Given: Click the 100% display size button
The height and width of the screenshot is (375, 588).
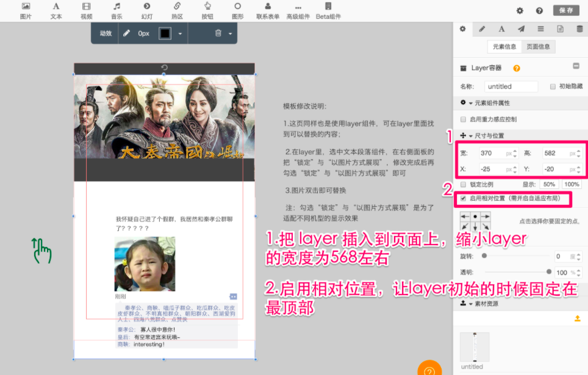Looking at the screenshot, I should tap(572, 184).
